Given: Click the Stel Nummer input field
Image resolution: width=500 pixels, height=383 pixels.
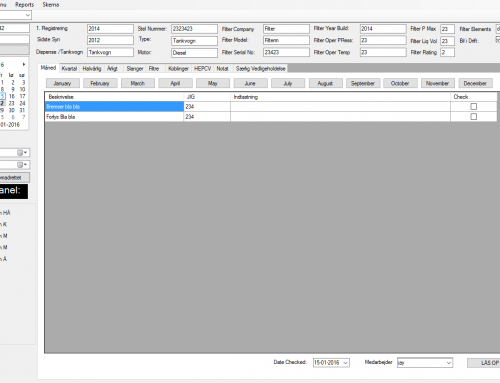Looking at the screenshot, I should coord(194,29).
